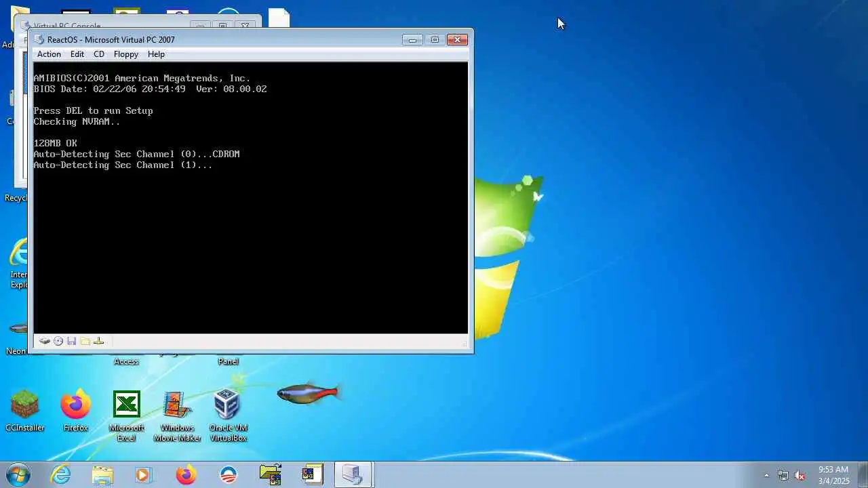Open File Explorer from the taskbar
This screenshot has width=868, height=488.
point(102,474)
